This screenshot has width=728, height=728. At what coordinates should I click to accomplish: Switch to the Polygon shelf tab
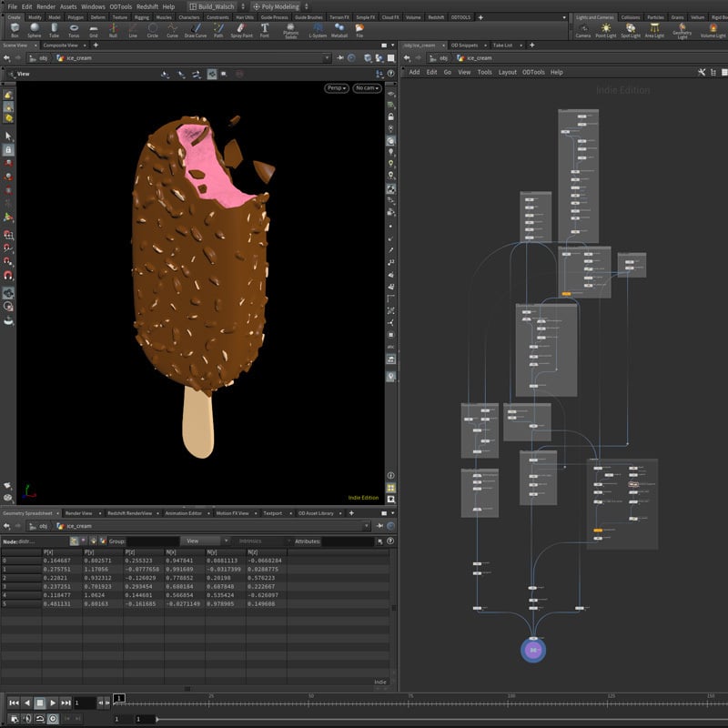(x=76, y=17)
